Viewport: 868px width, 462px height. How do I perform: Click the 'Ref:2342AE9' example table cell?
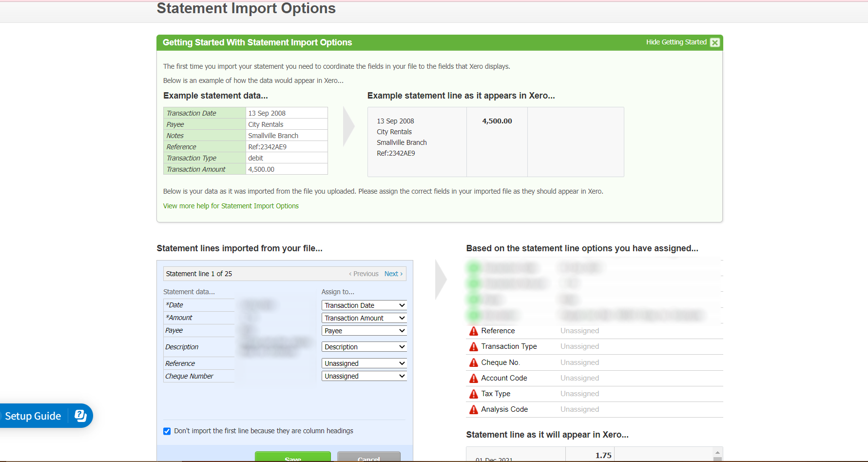pyautogui.click(x=287, y=147)
